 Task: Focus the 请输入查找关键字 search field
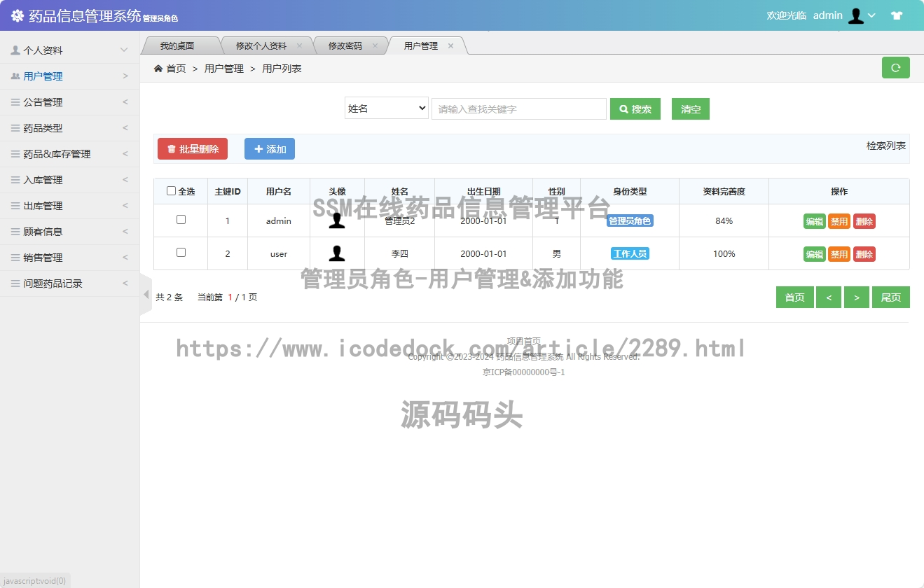(519, 108)
